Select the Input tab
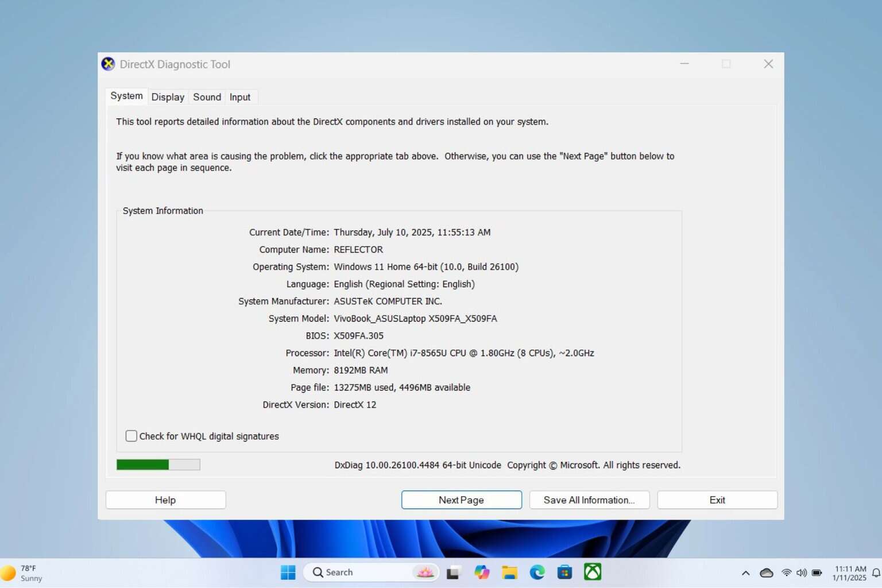Screen dimensions: 882x588 pos(240,97)
